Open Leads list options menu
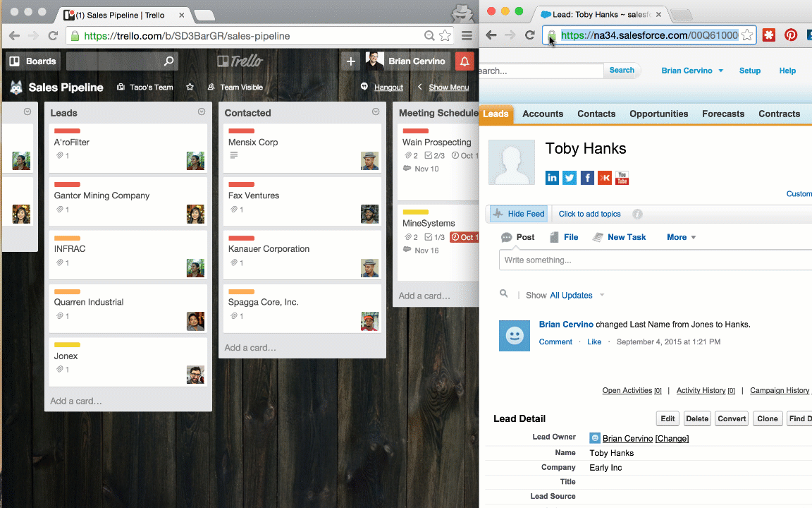 click(202, 112)
